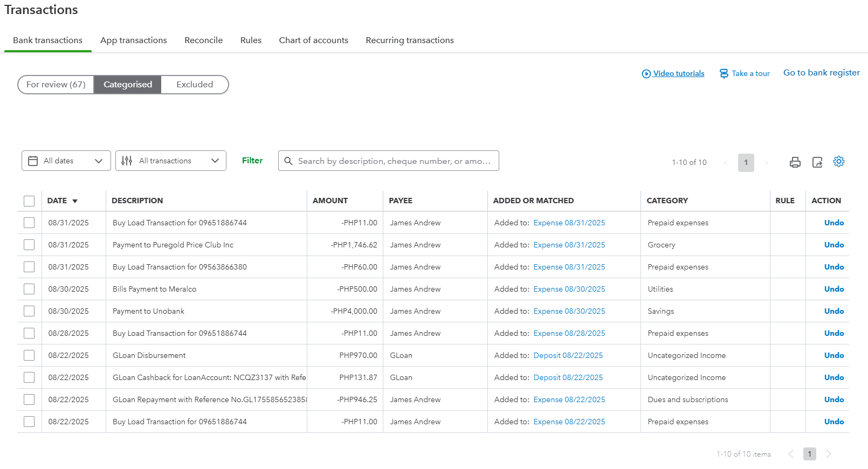Click the sliders icon for transaction filter
The image size is (868, 469).
(127, 161)
